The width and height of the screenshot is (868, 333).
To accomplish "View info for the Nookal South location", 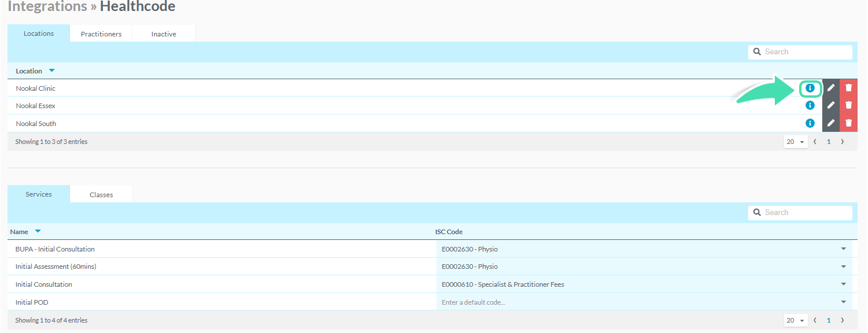I will click(810, 123).
